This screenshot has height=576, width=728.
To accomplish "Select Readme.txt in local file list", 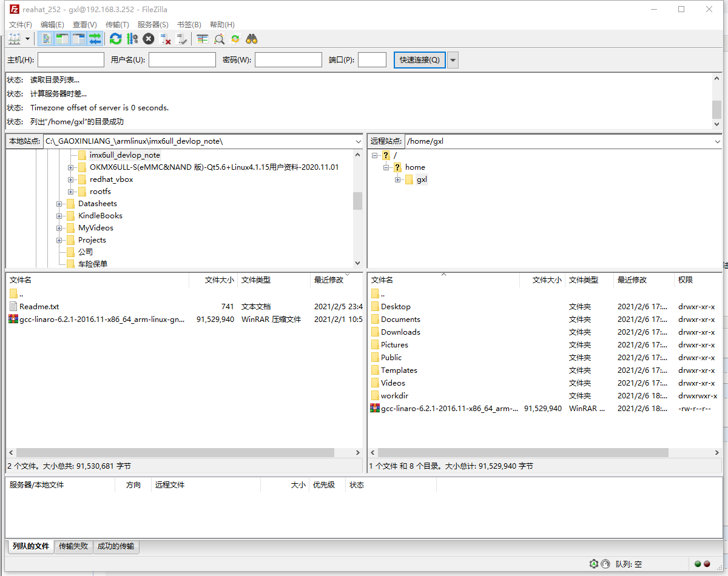I will pyautogui.click(x=39, y=307).
